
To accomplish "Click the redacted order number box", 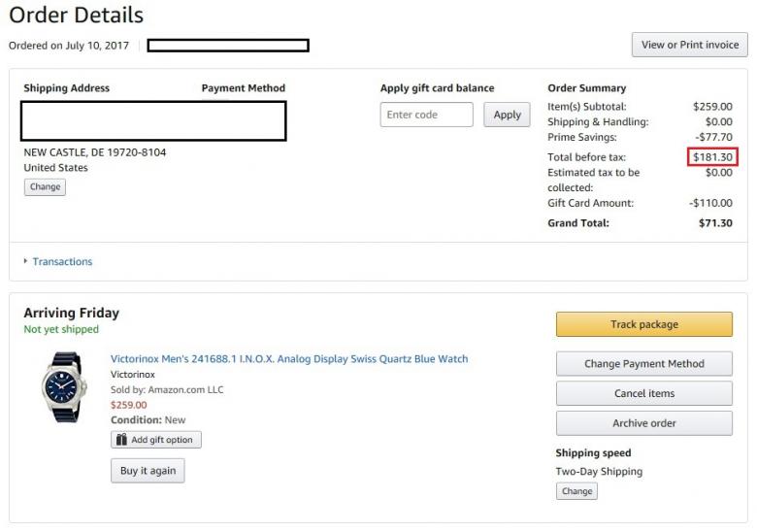I will coord(228,45).
